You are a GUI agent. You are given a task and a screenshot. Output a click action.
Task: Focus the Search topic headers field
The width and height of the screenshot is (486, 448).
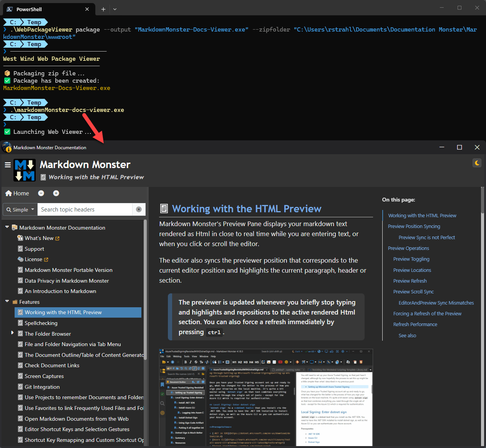[x=85, y=210]
